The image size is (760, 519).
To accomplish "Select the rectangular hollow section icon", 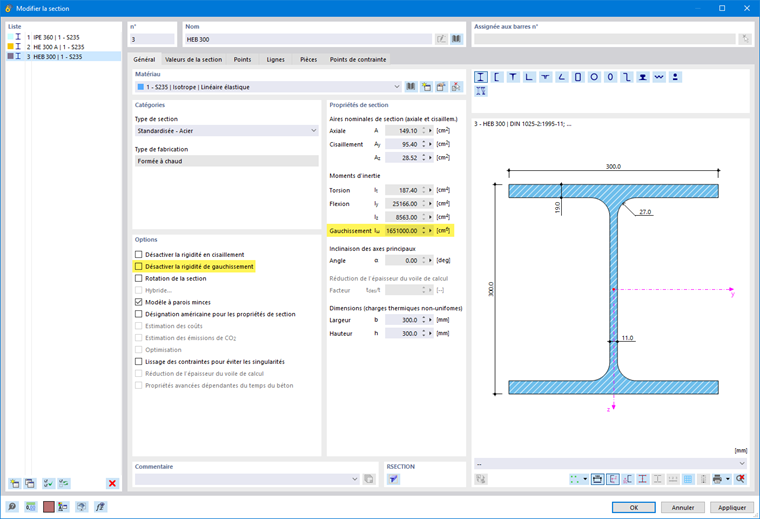I will point(578,77).
